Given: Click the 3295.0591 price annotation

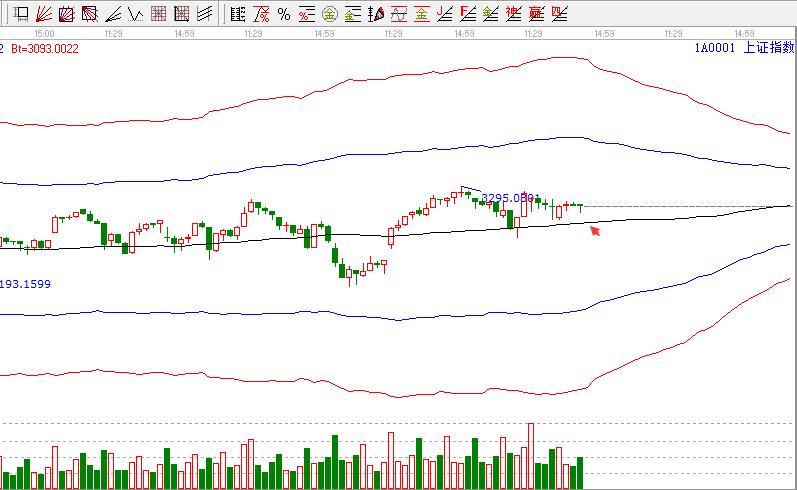Looking at the screenshot, I should tap(511, 198).
